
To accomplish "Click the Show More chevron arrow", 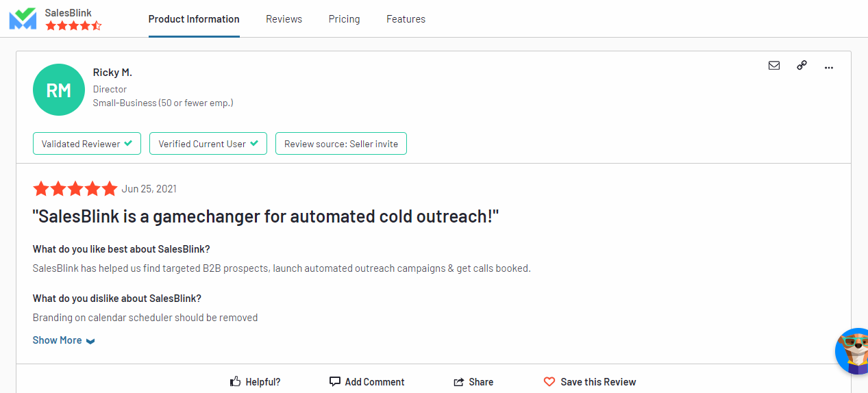I will 90,341.
